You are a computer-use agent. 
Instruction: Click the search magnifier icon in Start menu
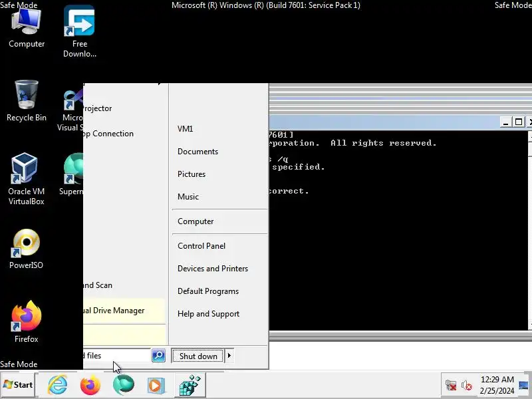click(158, 356)
